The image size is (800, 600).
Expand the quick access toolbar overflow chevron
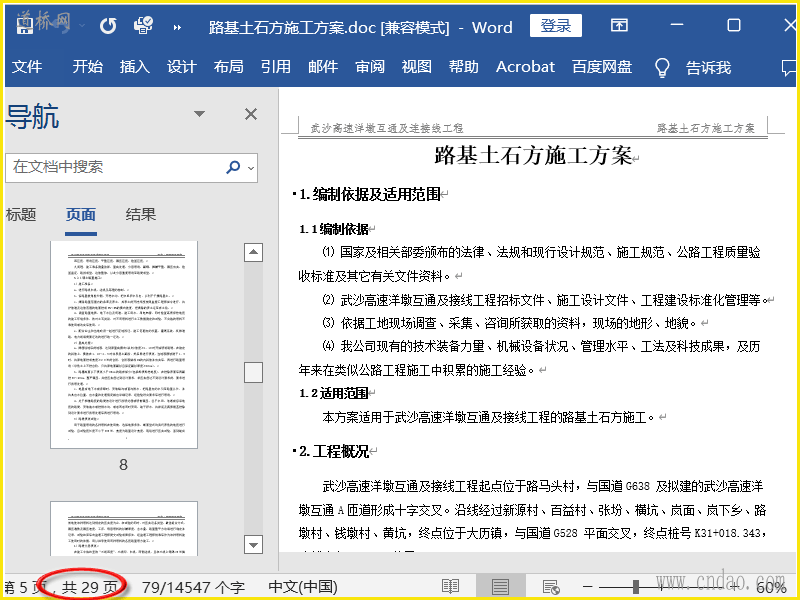tap(178, 27)
